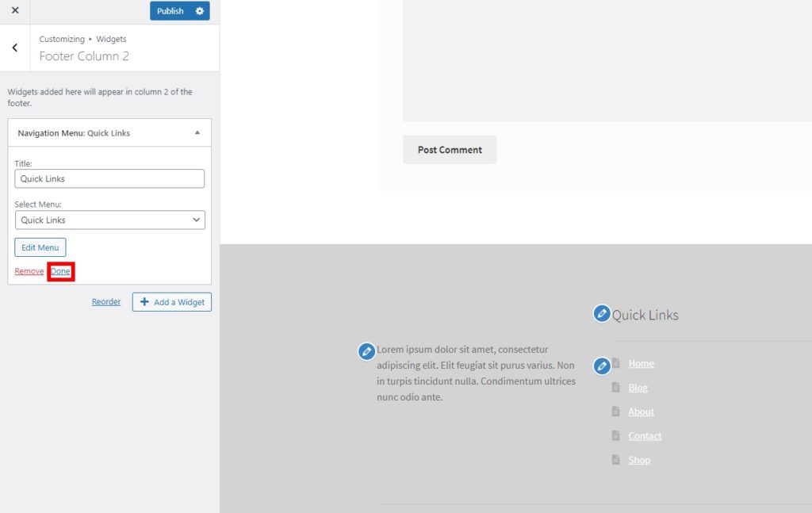Click Add a Widget button

coord(172,302)
